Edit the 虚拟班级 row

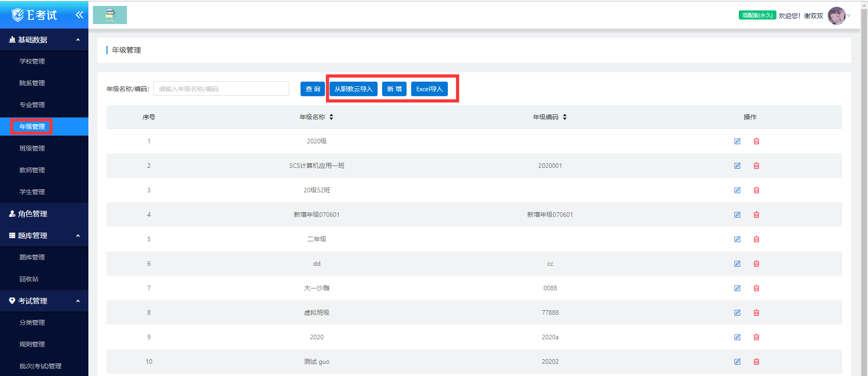coord(737,313)
